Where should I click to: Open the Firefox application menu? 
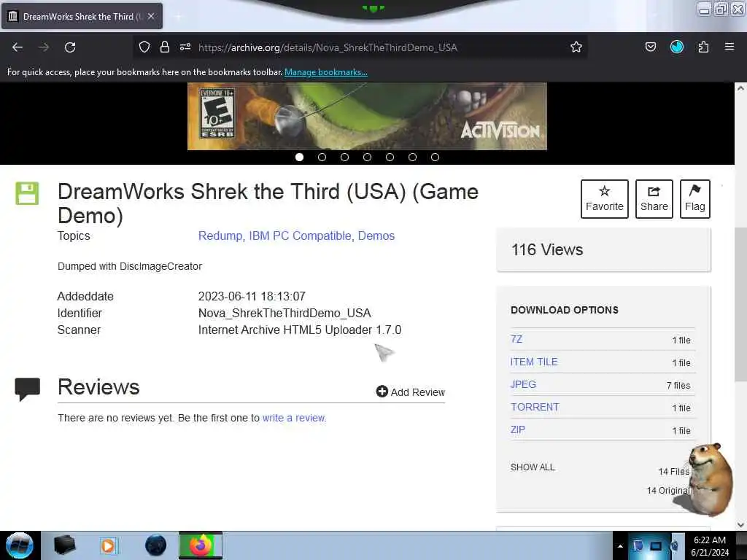729,47
